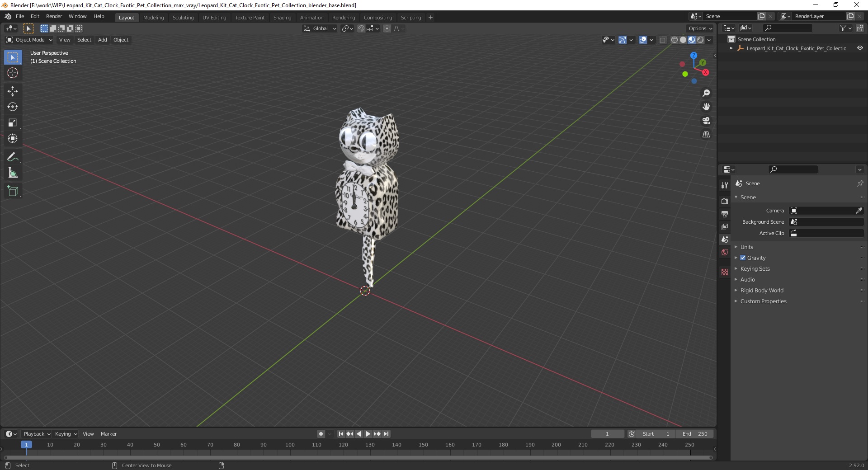Click the Marker menu in timeline

pos(108,434)
